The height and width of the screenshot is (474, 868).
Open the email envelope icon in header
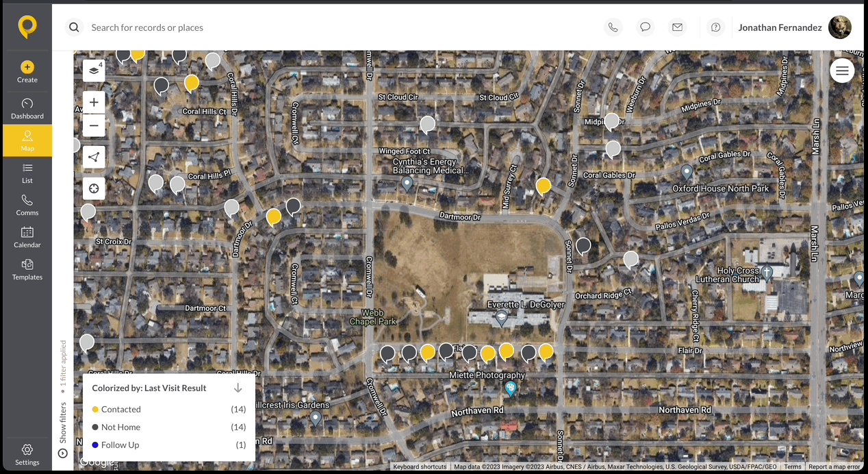coord(677,27)
